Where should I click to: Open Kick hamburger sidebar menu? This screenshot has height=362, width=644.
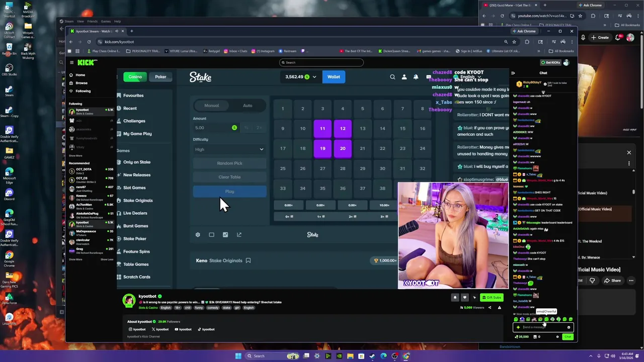point(72,62)
